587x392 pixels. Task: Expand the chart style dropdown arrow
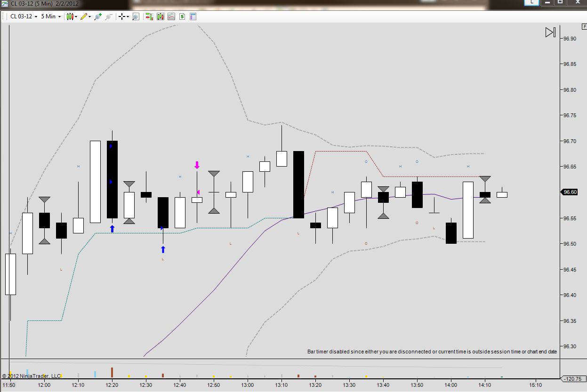76,16
